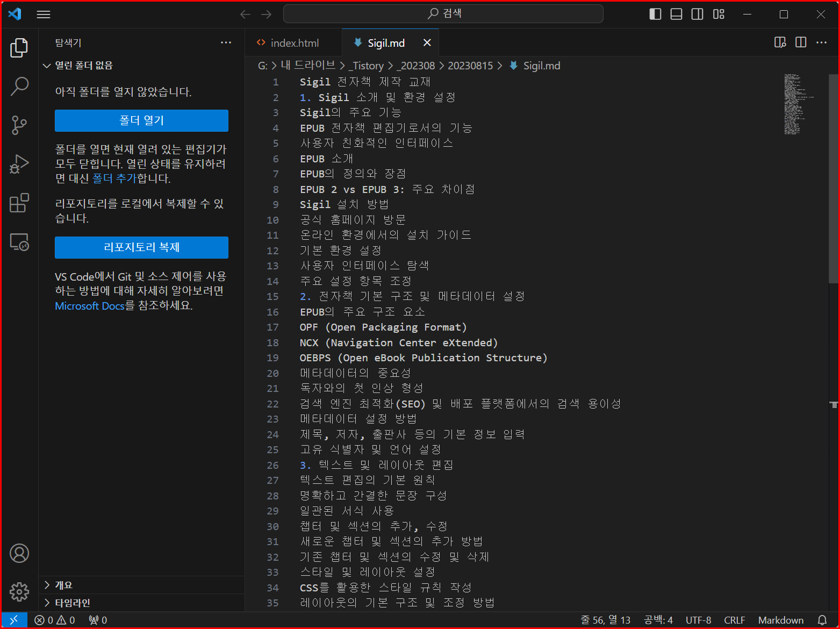Split the editor right
This screenshot has height=629, width=840.
801,42
